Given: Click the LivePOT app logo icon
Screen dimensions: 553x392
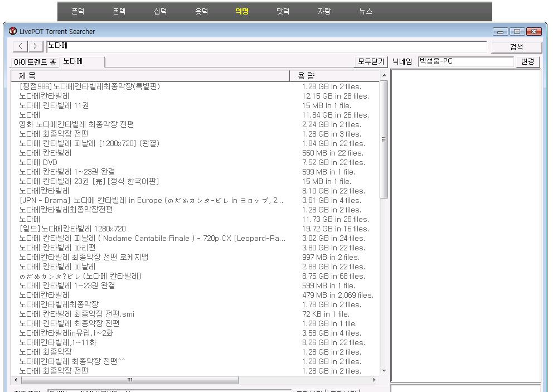Looking at the screenshot, I should [x=13, y=31].
